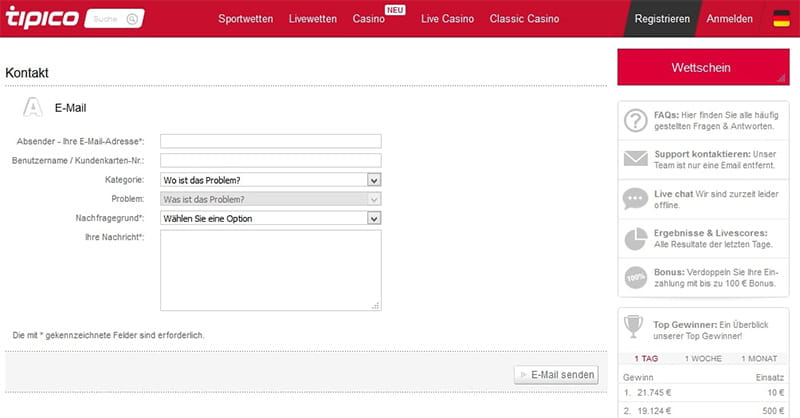The height and width of the screenshot is (418, 800).
Task: Open Live chat speech bubble icon
Action: click(635, 197)
